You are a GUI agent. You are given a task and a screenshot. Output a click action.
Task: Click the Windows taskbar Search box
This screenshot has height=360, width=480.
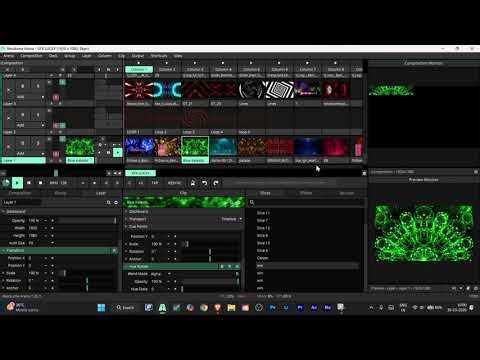pos(125,307)
